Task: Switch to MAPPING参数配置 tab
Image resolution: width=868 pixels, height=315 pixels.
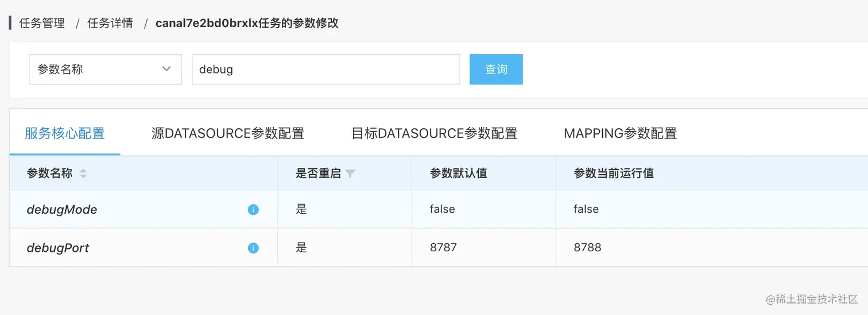Action: [621, 133]
